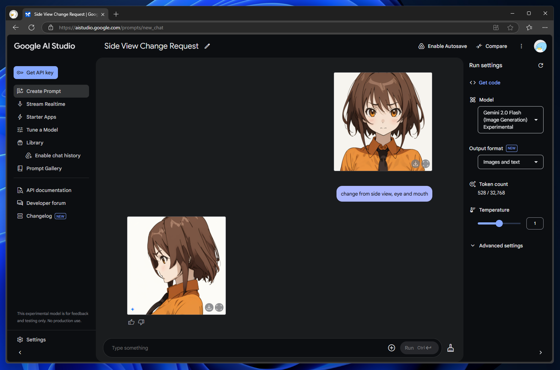Click the user message bubble text
The width and height of the screenshot is (560, 370).
pos(384,194)
